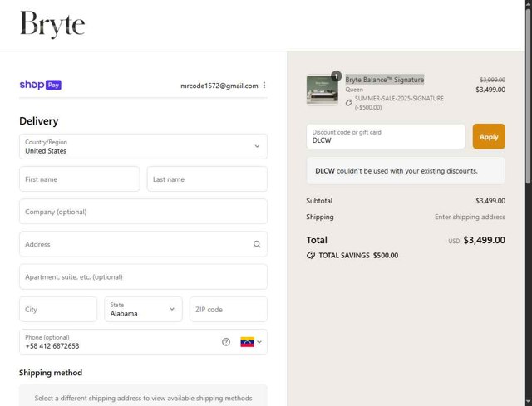Focus the Apartment, suite, etc. field
532x406 pixels.
(x=143, y=276)
